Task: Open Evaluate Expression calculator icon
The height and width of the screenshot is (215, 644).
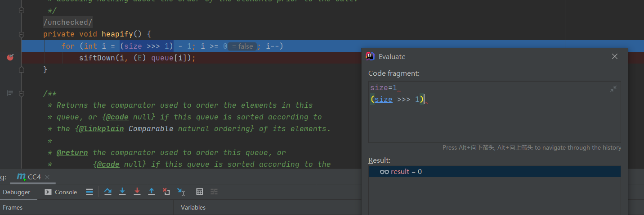Action: [x=200, y=192]
